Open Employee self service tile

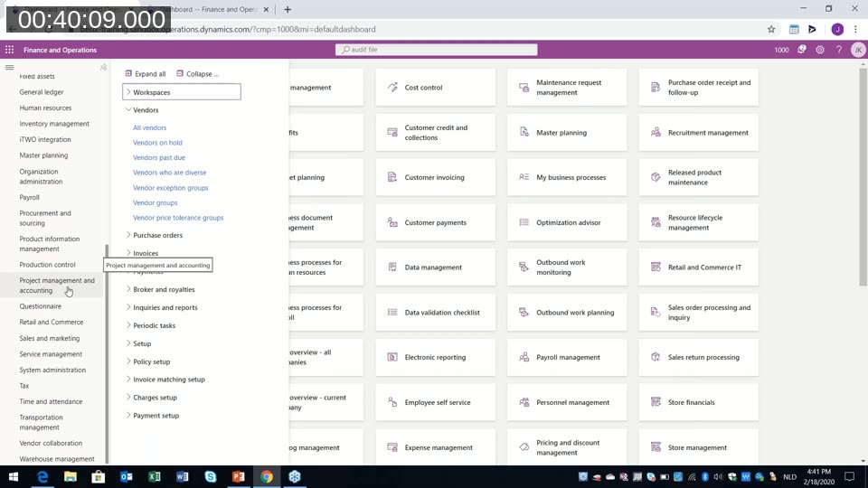(x=436, y=402)
